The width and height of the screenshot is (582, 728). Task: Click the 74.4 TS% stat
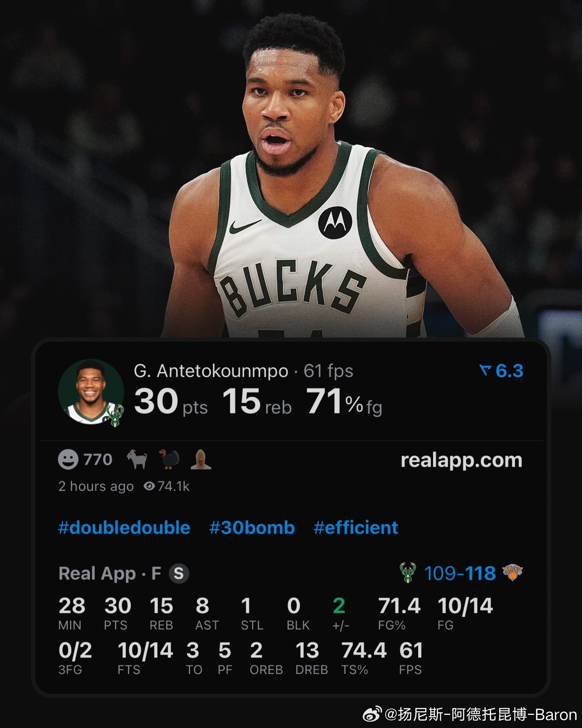(x=364, y=651)
